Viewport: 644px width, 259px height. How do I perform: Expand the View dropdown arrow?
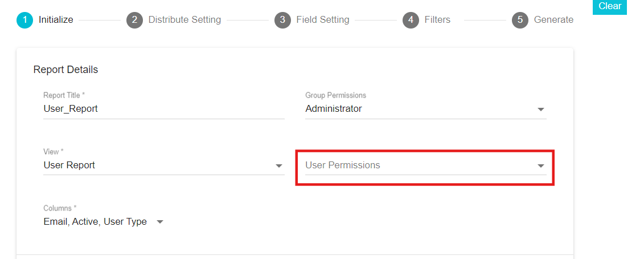point(279,166)
